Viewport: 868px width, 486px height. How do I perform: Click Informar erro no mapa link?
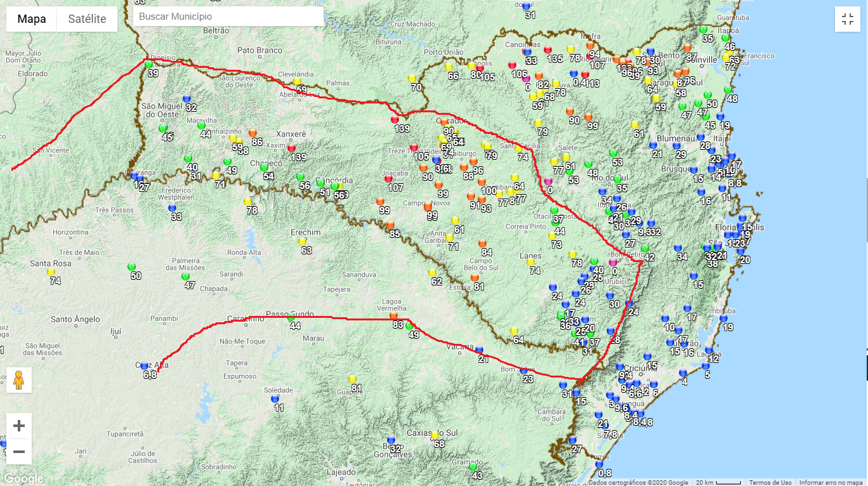click(831, 482)
